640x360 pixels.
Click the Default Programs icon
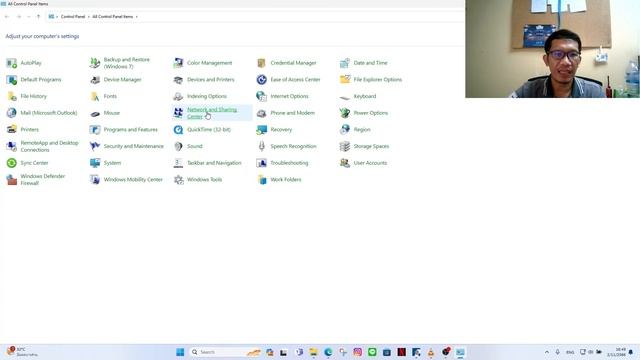pos(11,80)
